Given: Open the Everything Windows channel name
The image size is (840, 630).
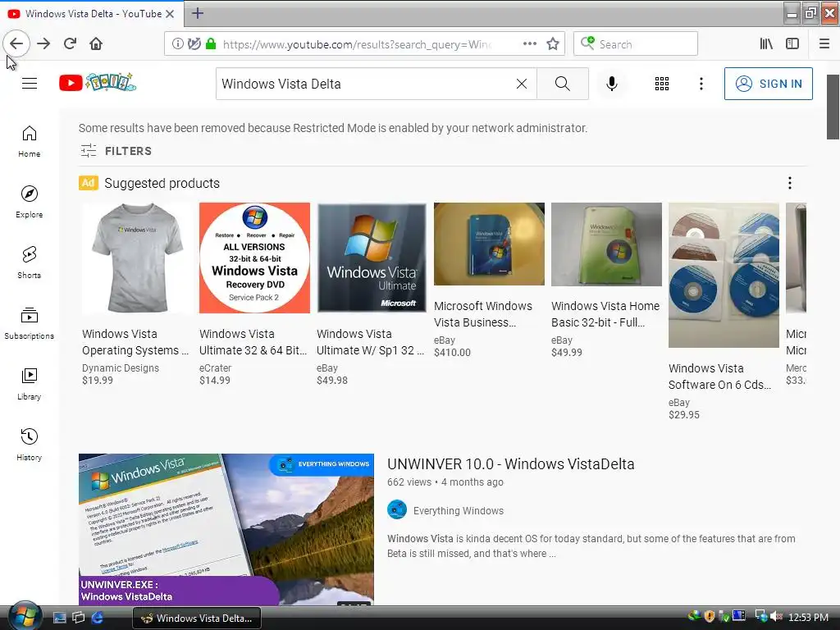Looking at the screenshot, I should coord(459,511).
